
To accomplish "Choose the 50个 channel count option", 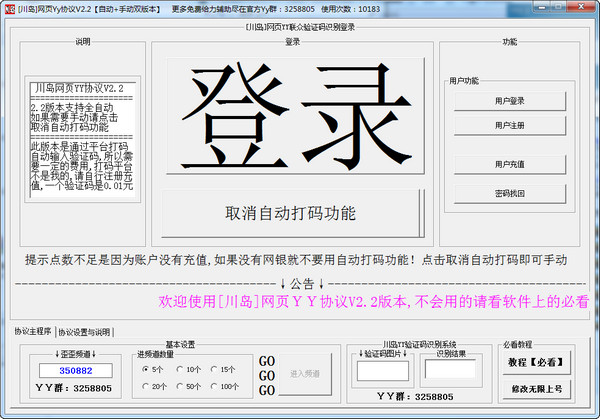I will point(180,386).
